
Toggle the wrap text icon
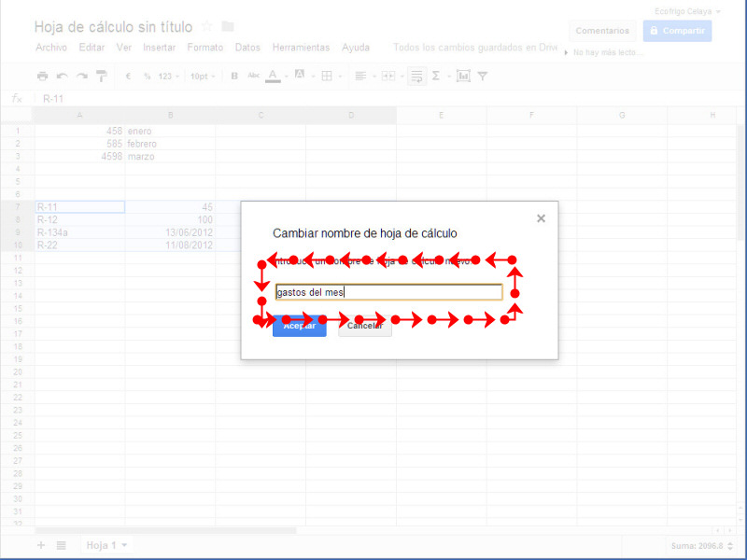point(416,77)
